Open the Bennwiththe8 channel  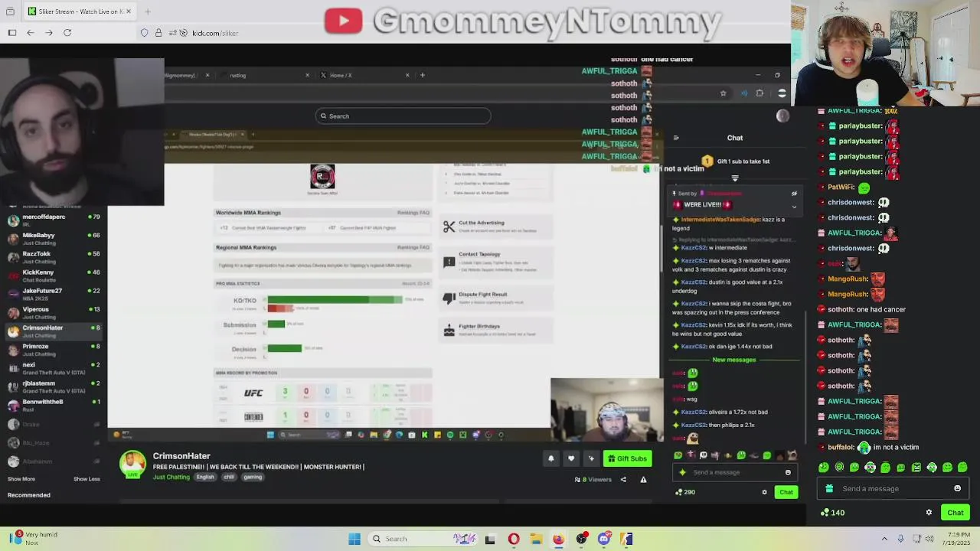(x=52, y=405)
